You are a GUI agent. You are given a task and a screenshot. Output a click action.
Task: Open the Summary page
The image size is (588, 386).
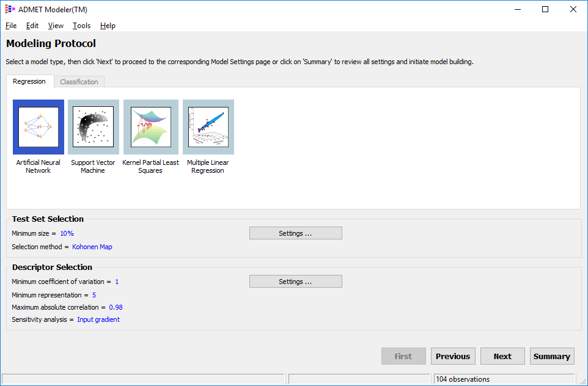tap(552, 356)
